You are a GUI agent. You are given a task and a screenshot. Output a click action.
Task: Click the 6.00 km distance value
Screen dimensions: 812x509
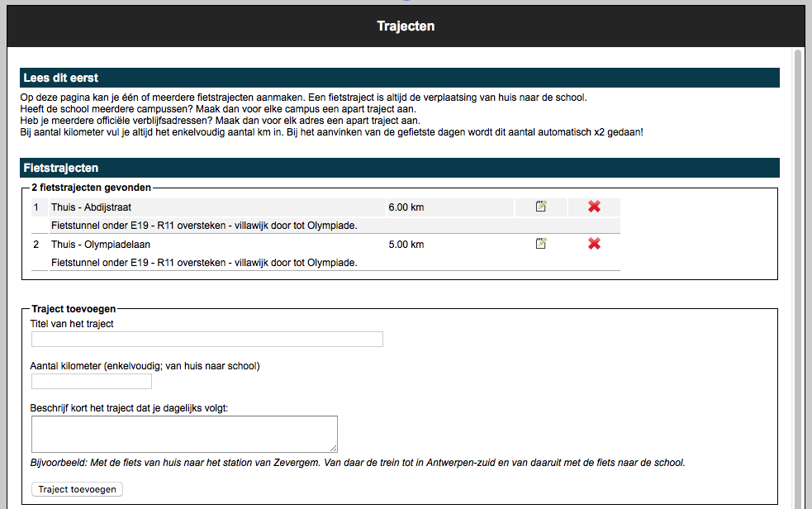406,207
